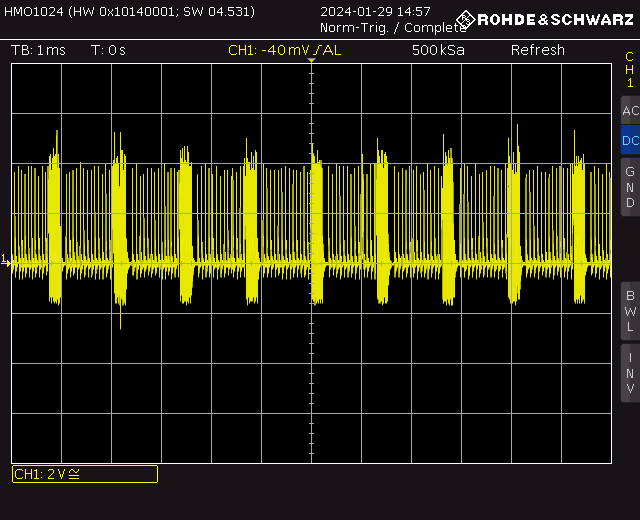This screenshot has width=640, height=520.
Task: Click the DC coupling symbol next to 2V
Action: coord(74,474)
